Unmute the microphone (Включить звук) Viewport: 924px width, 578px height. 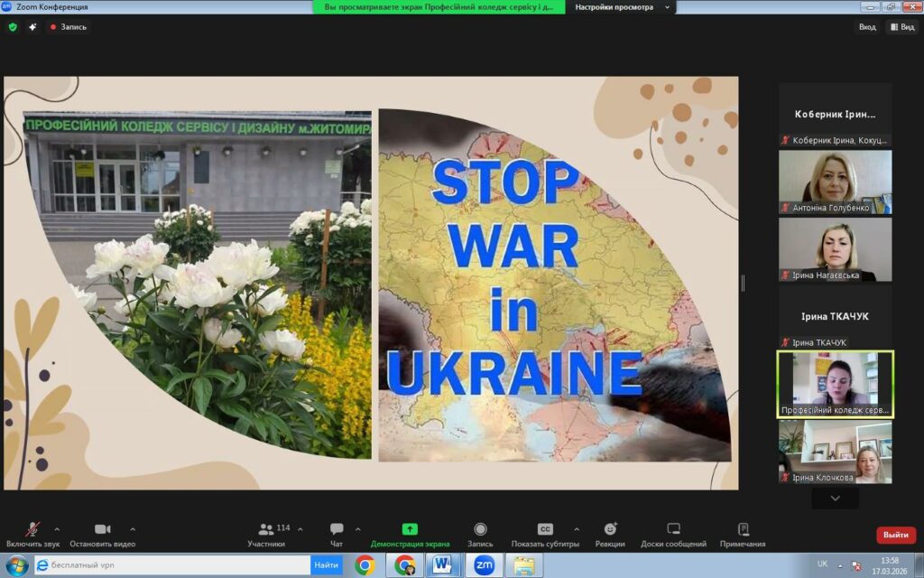[x=32, y=529]
